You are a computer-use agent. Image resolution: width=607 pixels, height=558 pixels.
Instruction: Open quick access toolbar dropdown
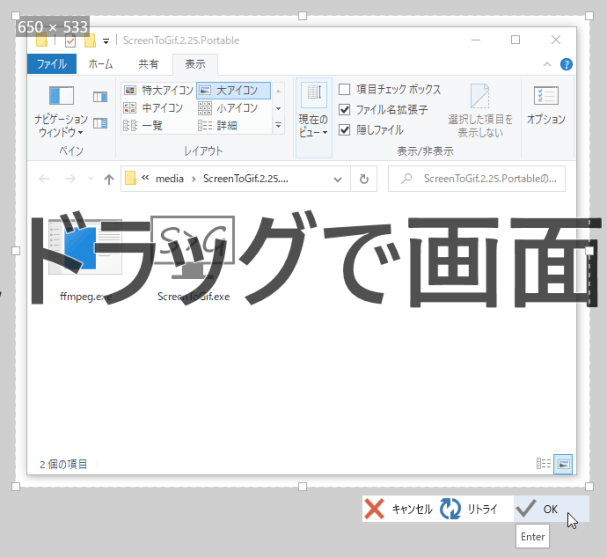[x=106, y=41]
